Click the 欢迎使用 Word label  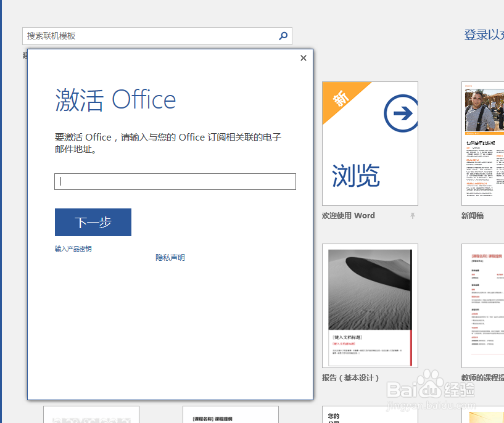point(349,216)
